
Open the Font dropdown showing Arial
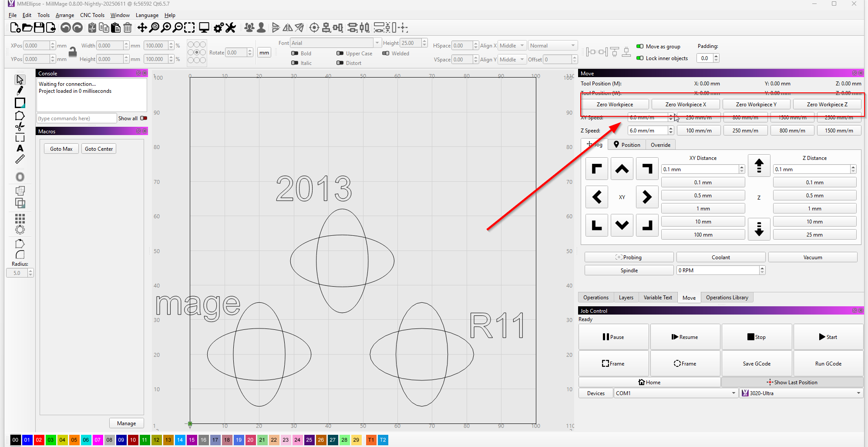336,43
